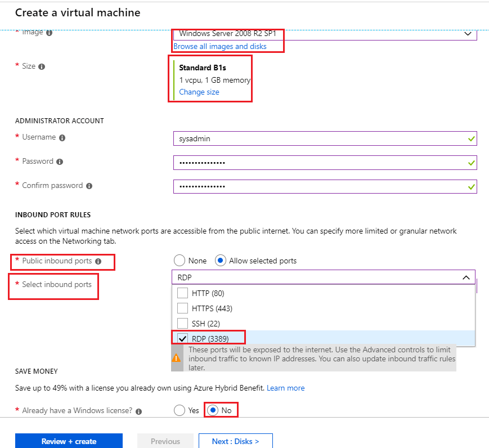Click inside the sysadmin Username field

point(324,138)
